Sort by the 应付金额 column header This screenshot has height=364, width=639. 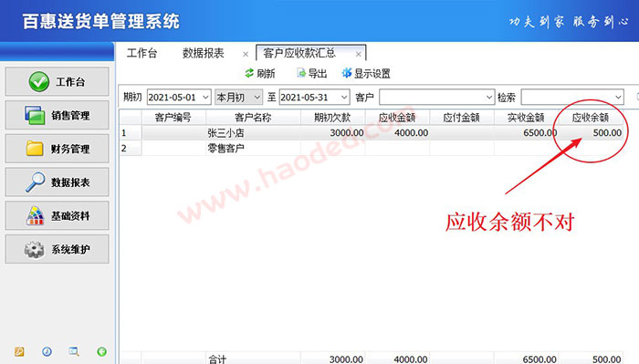(461, 118)
